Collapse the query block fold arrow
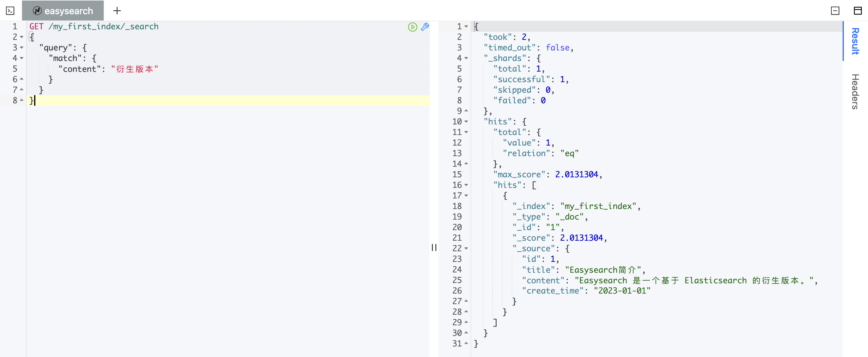Screen dimensions: 868x357 click(22, 48)
